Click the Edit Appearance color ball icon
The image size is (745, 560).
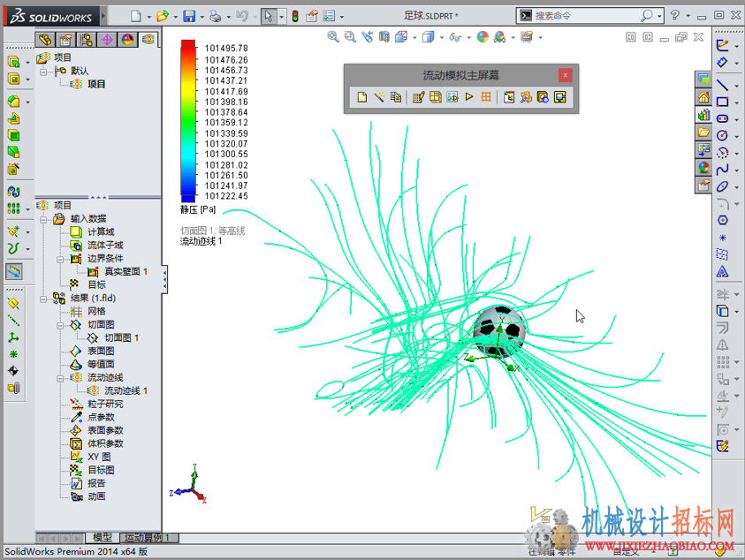(x=483, y=36)
